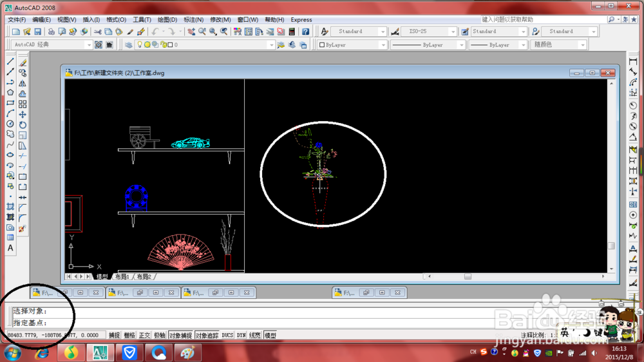Select the Move tool
Screen dimensions: 644x362
[x=23, y=115]
